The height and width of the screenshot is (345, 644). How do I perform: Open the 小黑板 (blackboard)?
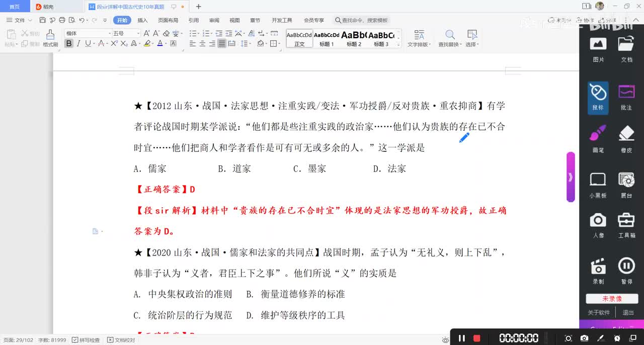click(x=598, y=185)
